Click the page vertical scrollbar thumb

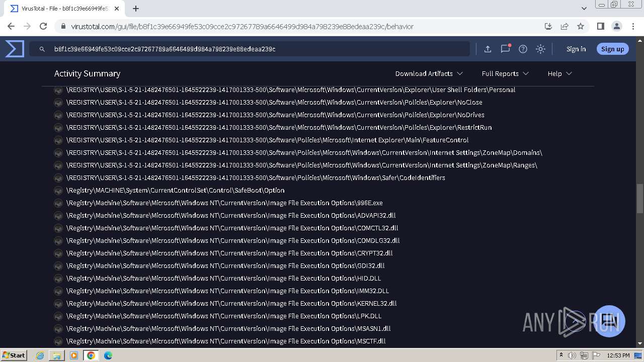coord(640,199)
